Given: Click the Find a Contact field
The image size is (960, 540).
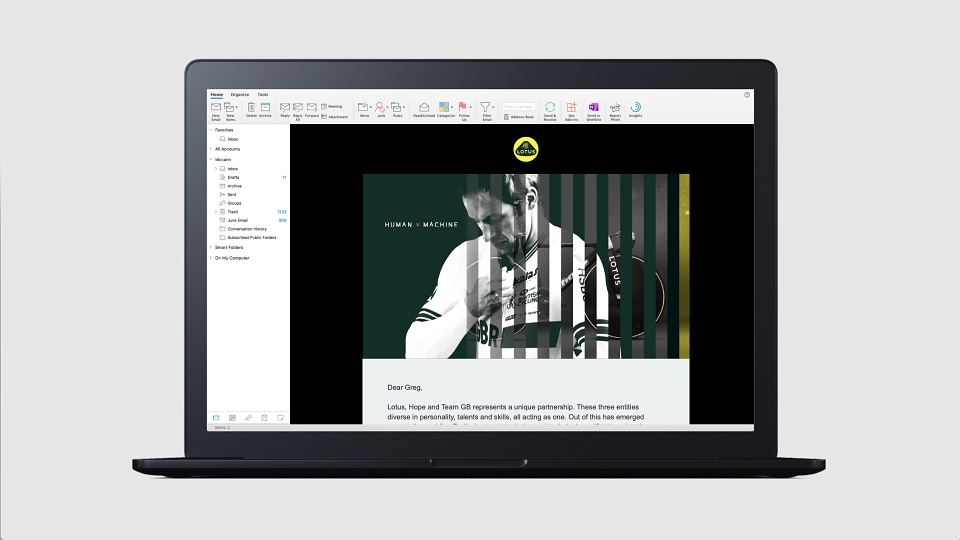Looking at the screenshot, I should [519, 107].
